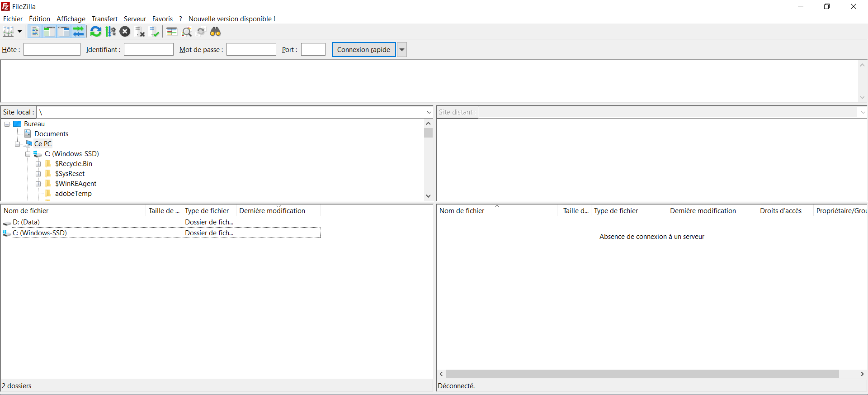Image resolution: width=868 pixels, height=395 pixels.
Task: Open the Affichage menu
Action: [71, 19]
